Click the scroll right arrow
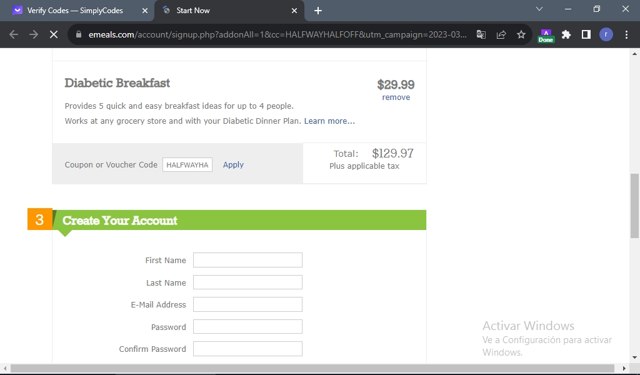640x375 pixels. (624, 368)
